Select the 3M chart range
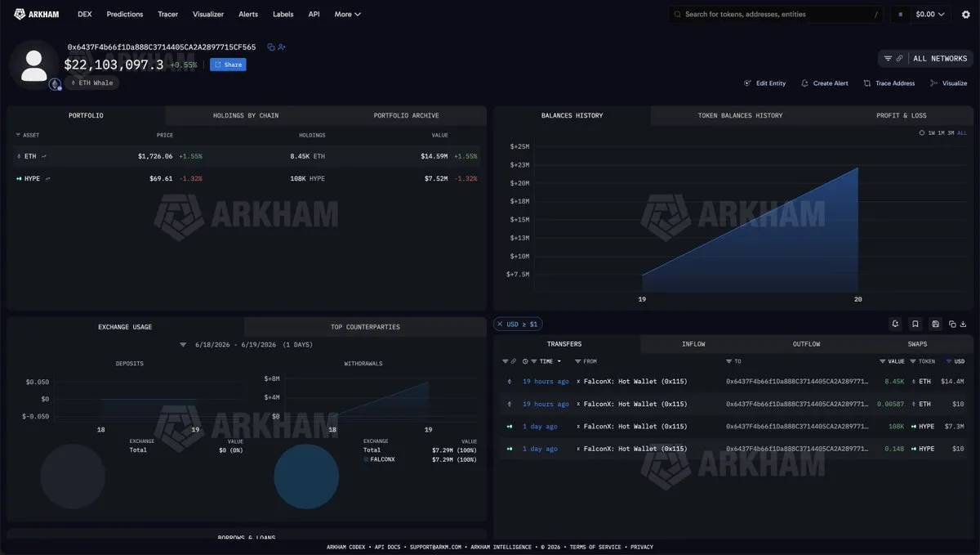The width and height of the screenshot is (980, 555). point(951,132)
